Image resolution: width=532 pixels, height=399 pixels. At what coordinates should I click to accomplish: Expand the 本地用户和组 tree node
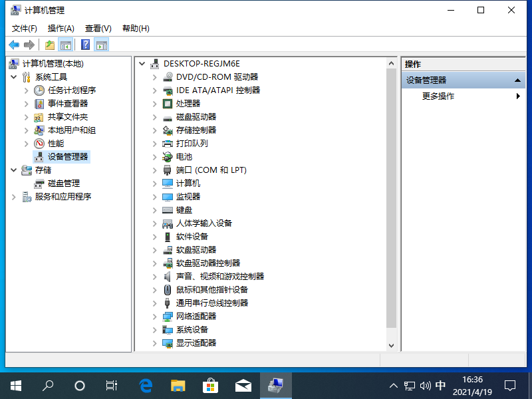tap(26, 130)
